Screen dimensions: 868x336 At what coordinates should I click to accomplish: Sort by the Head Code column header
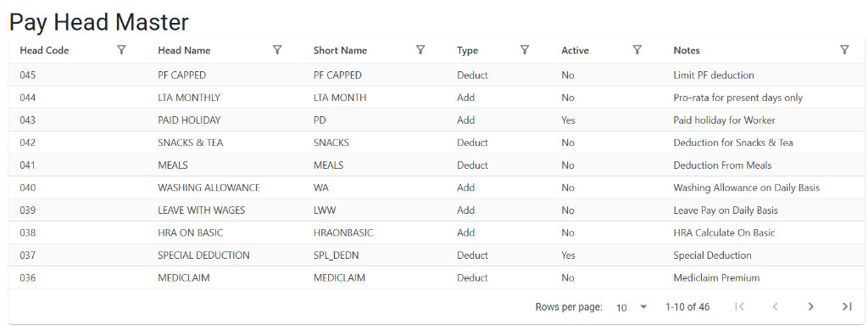44,50
